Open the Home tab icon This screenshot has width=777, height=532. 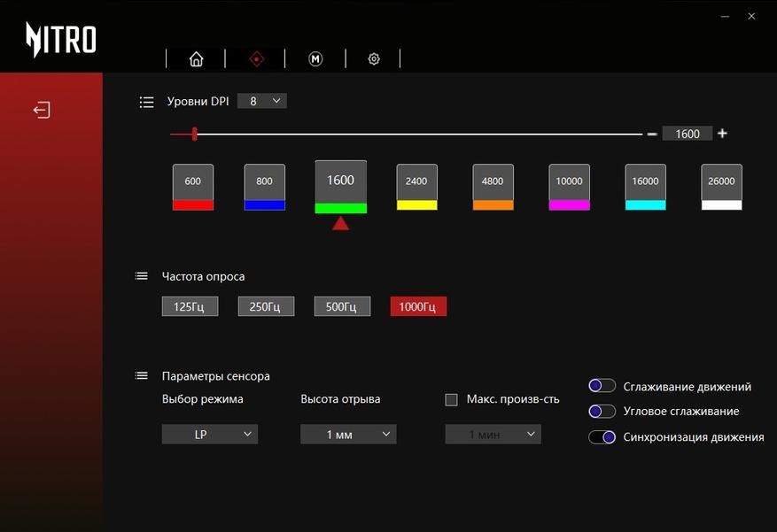[x=196, y=59]
